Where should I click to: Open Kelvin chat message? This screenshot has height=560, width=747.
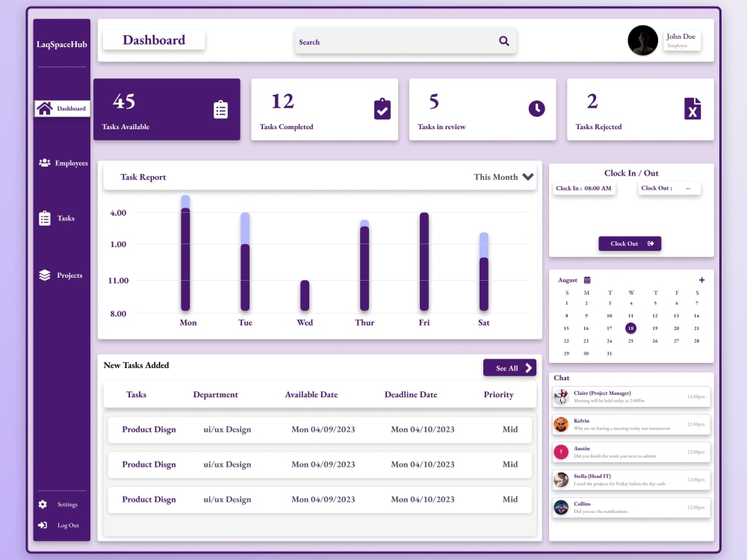[x=631, y=424]
